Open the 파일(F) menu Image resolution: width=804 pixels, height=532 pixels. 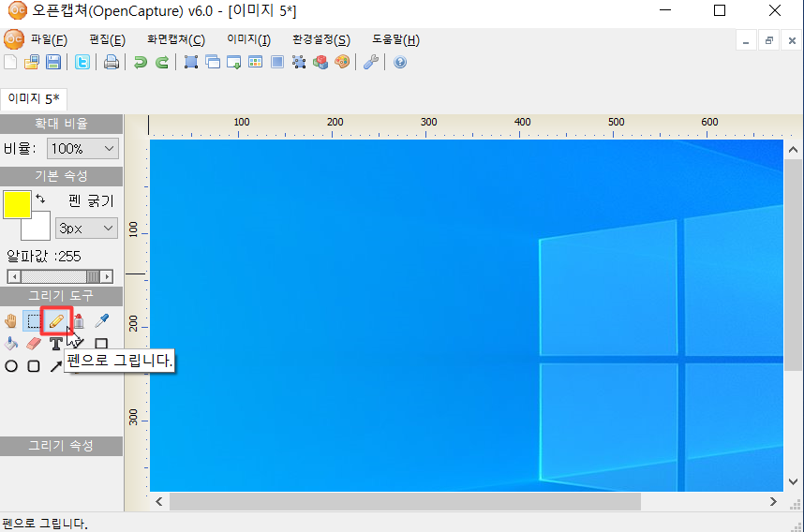tap(49, 40)
